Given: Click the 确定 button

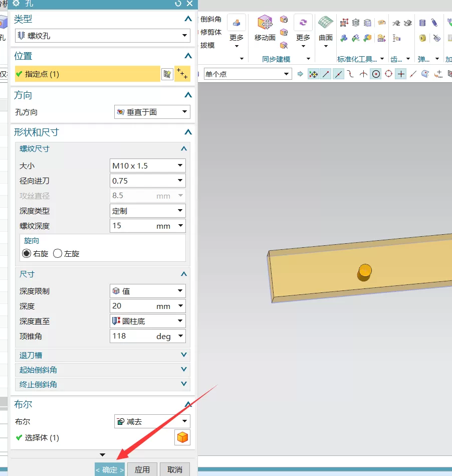Looking at the screenshot, I should coord(110,469).
